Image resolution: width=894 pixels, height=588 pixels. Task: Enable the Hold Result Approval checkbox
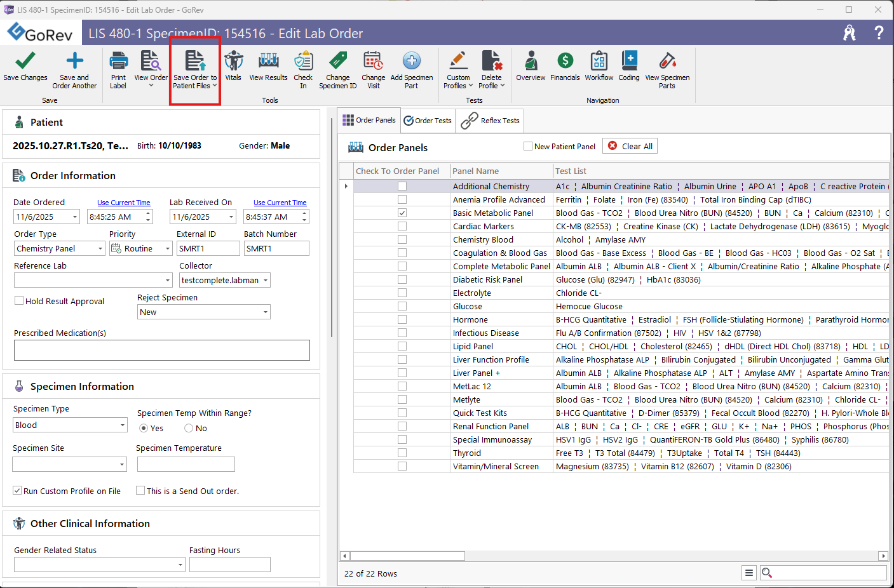(20, 301)
